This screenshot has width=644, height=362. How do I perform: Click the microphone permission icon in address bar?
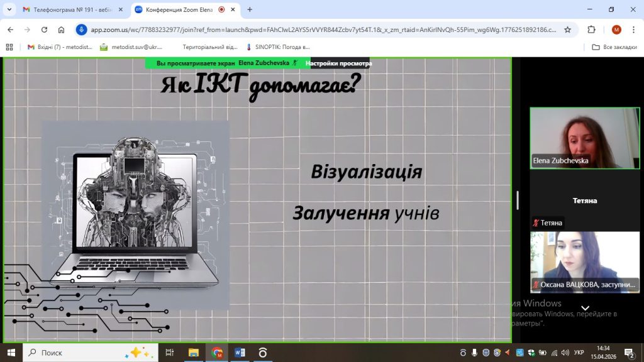81,30
